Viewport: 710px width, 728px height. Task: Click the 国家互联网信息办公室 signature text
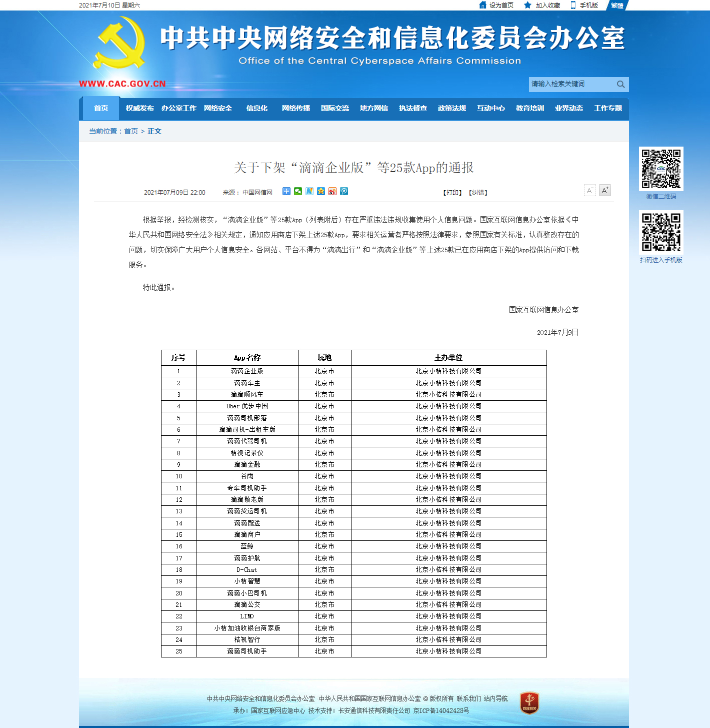(543, 310)
